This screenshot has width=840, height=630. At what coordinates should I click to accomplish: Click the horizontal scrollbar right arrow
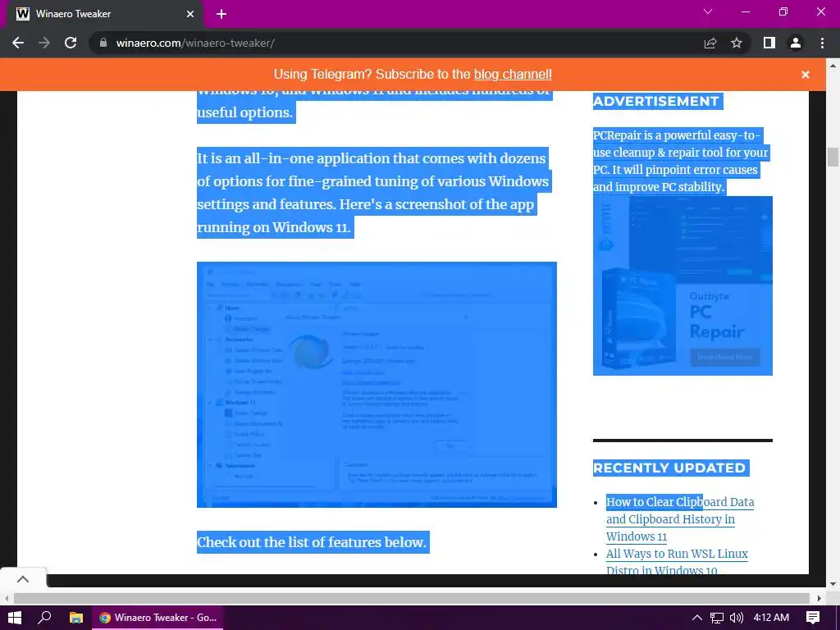pos(819,598)
